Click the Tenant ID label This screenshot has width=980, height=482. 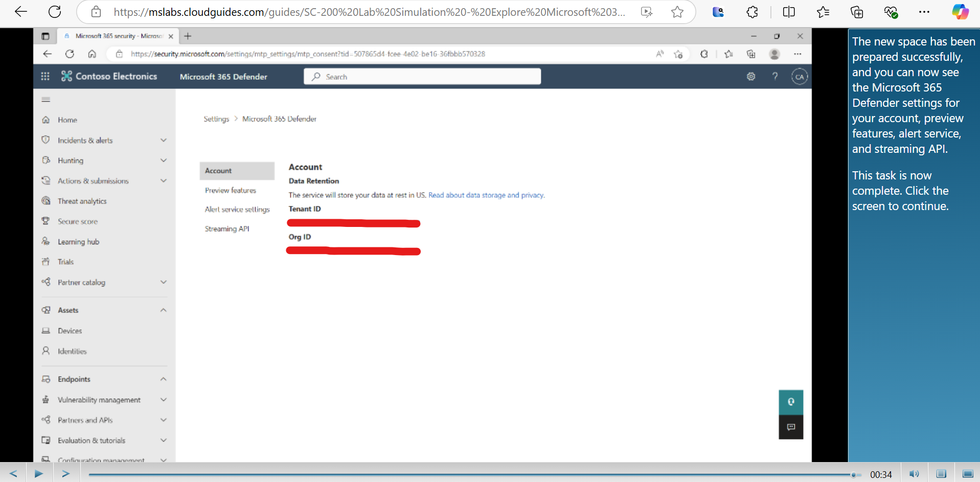[x=305, y=209]
